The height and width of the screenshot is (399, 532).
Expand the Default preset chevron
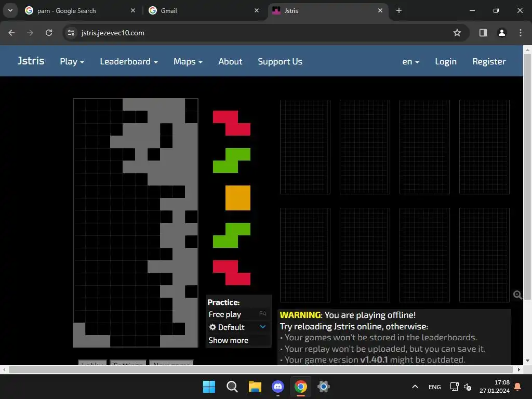click(263, 327)
